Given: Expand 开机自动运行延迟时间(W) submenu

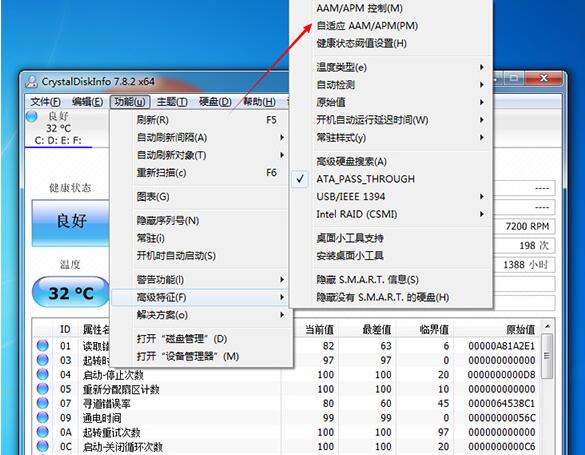Looking at the screenshot, I should [x=391, y=120].
